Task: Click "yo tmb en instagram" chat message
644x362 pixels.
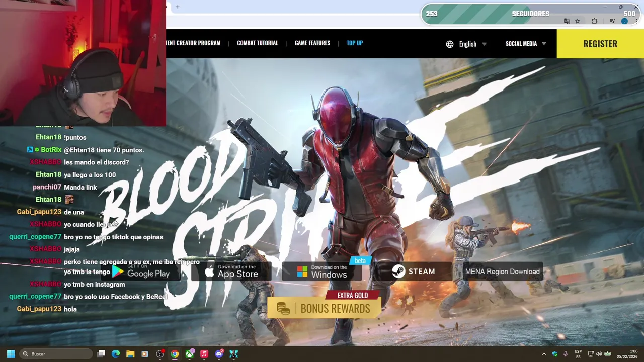Action: tap(95, 284)
